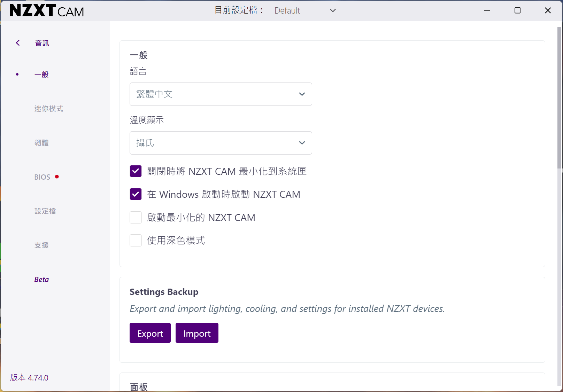The width and height of the screenshot is (563, 392).
Task: Click the red BIOS notification dot
Action: click(x=57, y=177)
